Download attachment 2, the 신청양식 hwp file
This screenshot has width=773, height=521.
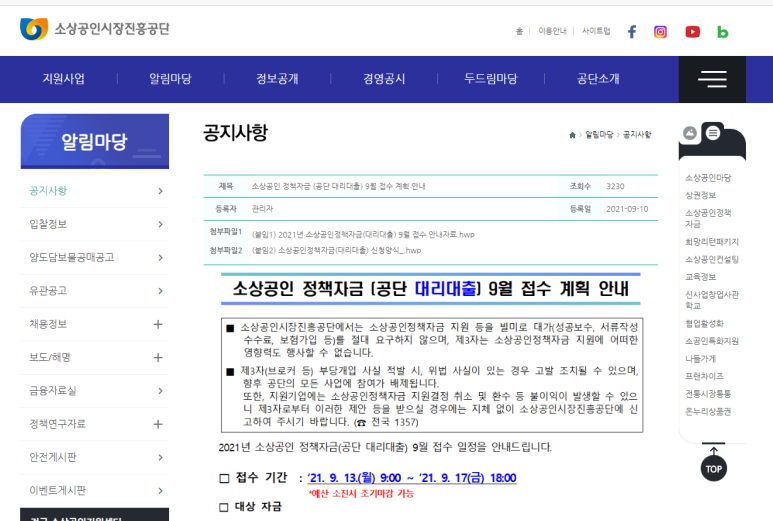tap(336, 250)
